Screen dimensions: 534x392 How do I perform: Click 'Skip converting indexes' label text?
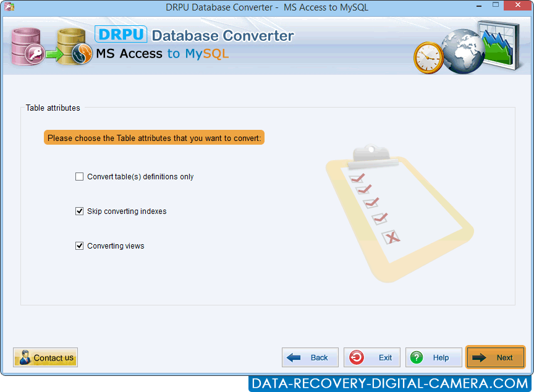click(127, 211)
